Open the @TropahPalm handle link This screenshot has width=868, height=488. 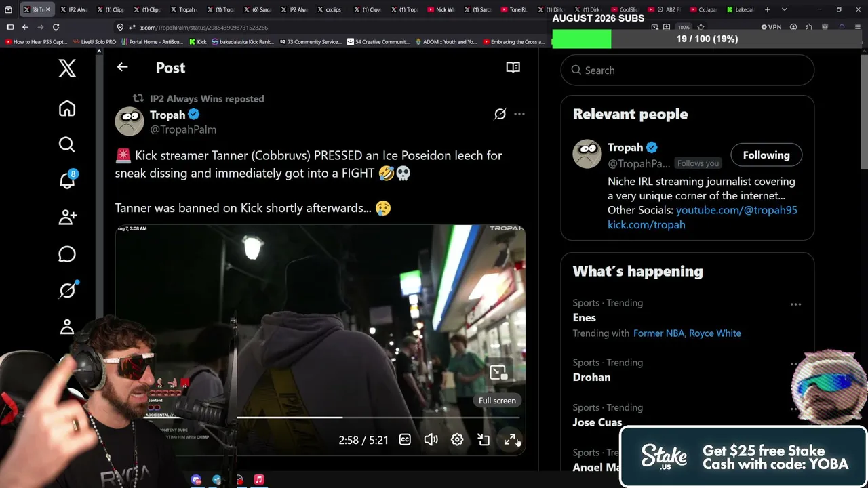[183, 129]
